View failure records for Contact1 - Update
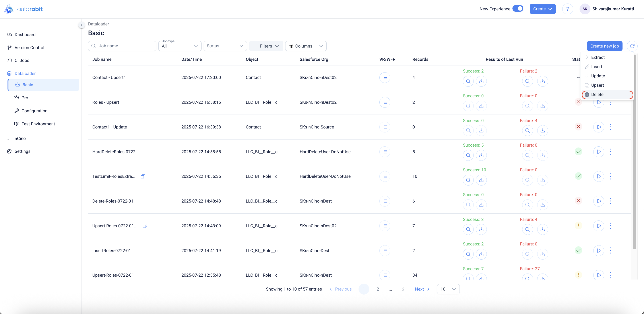Screen dimensions: 644x314 point(527,130)
